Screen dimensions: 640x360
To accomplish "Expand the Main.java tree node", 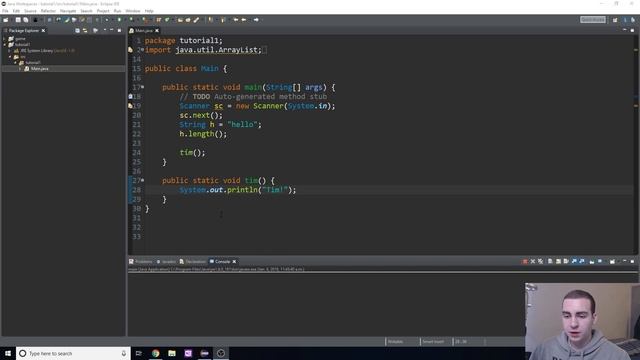I will (20, 69).
